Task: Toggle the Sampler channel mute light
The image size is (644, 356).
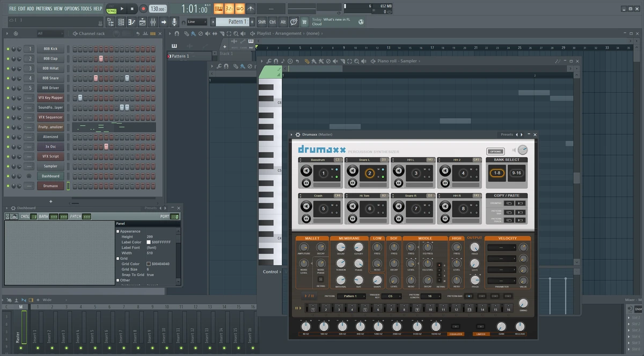Action: (x=8, y=166)
